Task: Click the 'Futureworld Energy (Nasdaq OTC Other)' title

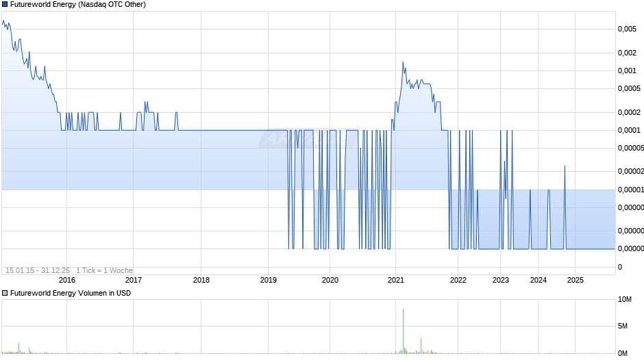Action: pyautogui.click(x=78, y=5)
